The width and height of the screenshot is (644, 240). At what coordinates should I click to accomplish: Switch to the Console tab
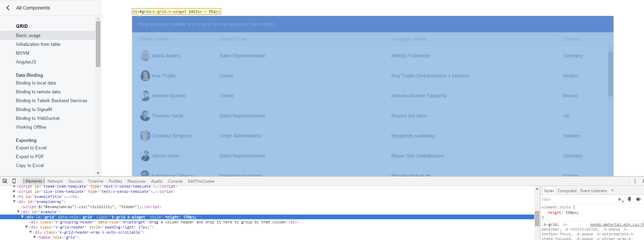coord(175,181)
